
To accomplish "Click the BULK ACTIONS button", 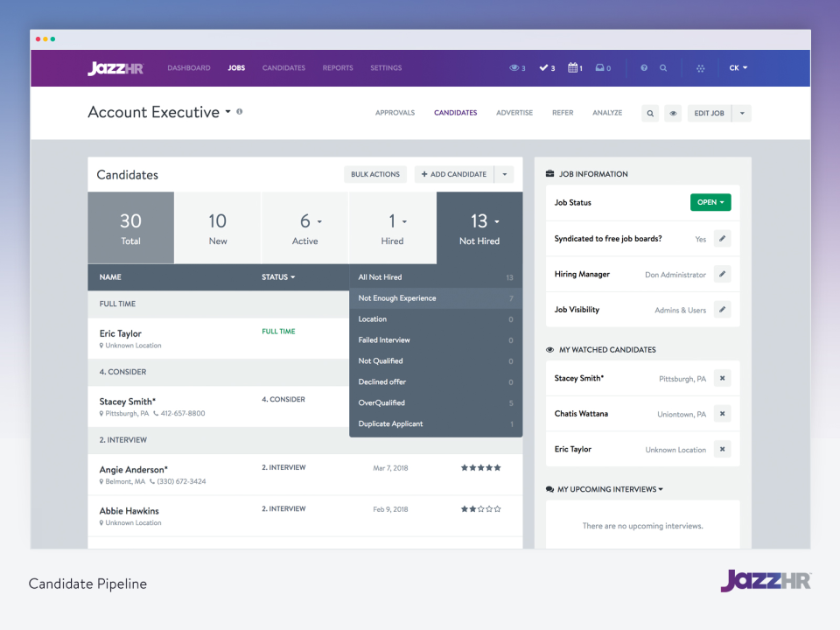I will click(x=374, y=174).
